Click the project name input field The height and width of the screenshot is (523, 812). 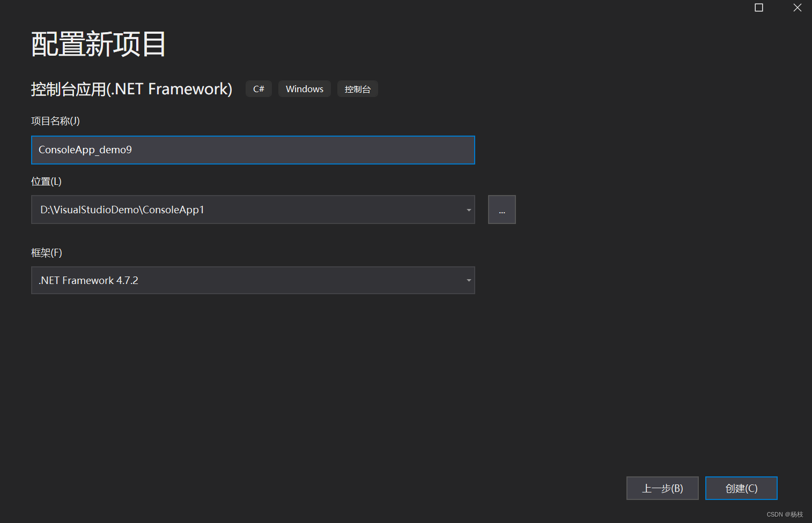tap(253, 150)
